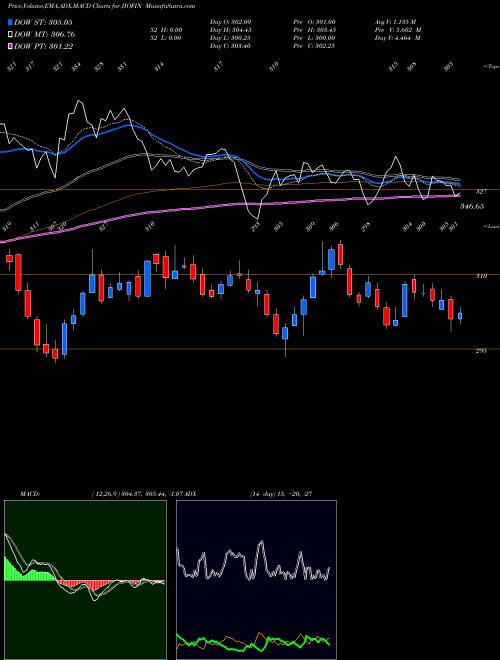Click the first red candlestick on the left
500x660 pixels.
coord(9,258)
